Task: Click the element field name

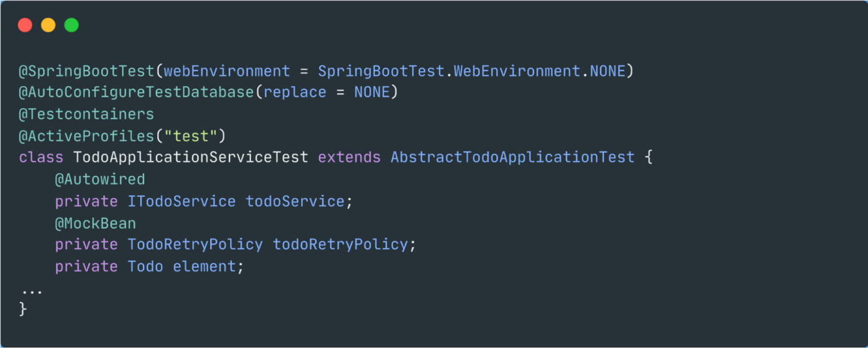Action: (x=204, y=267)
